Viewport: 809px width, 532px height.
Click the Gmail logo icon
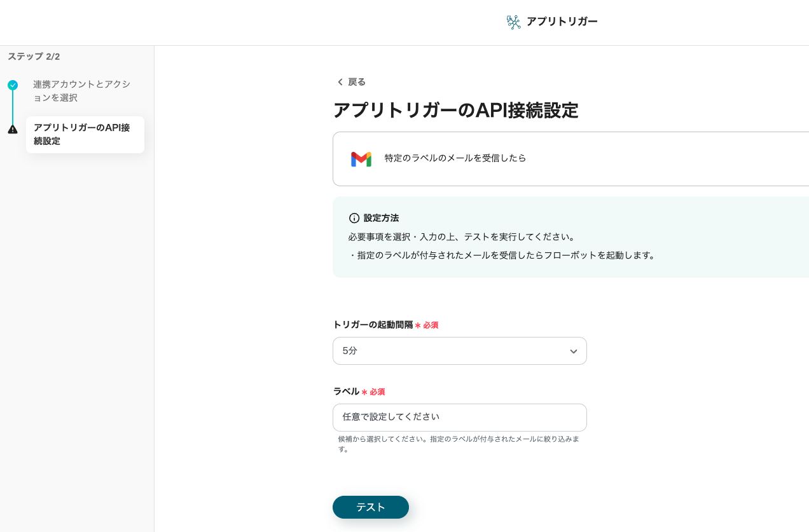[361, 159]
